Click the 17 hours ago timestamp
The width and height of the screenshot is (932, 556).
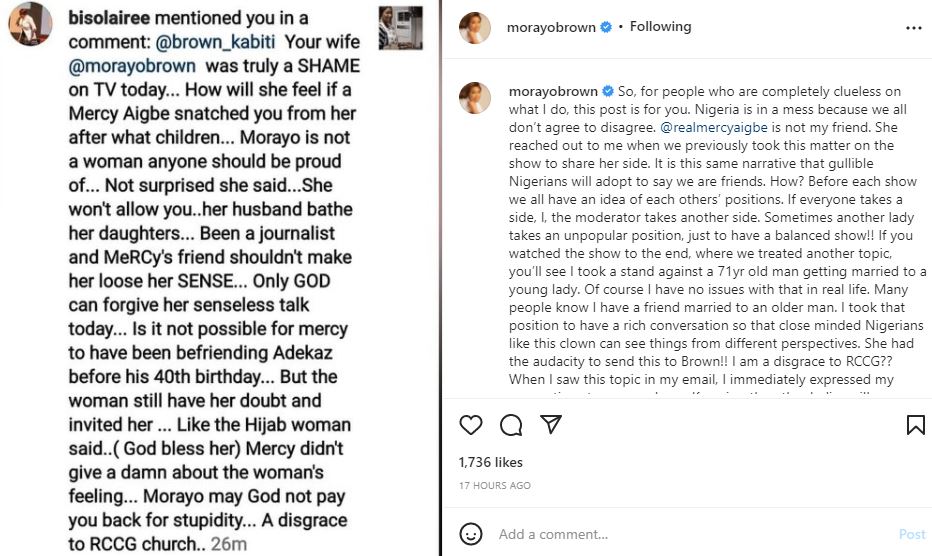(x=494, y=485)
